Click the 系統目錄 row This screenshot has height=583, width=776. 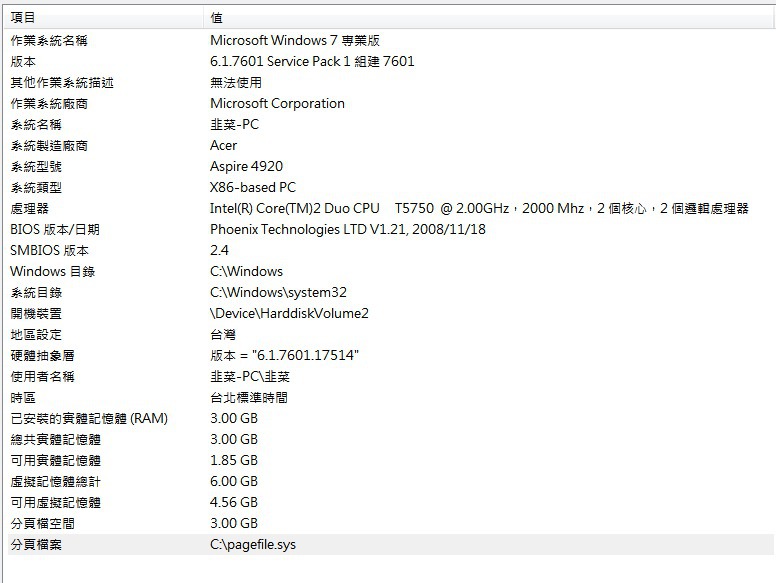[36, 292]
